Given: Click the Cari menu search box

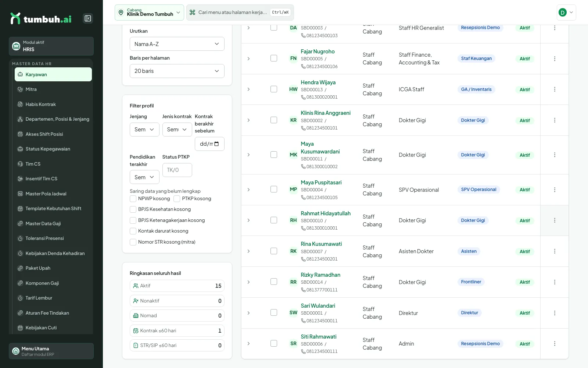Looking at the screenshot, I should pyautogui.click(x=240, y=13).
